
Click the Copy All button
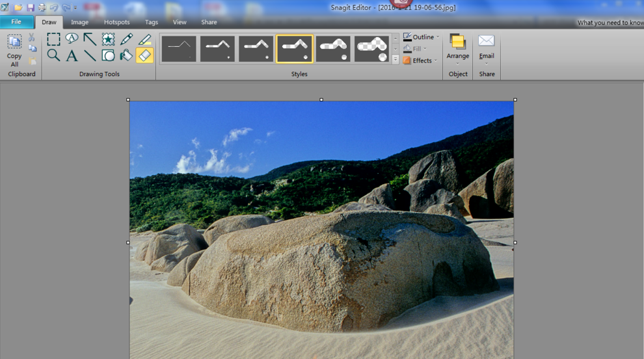14,49
